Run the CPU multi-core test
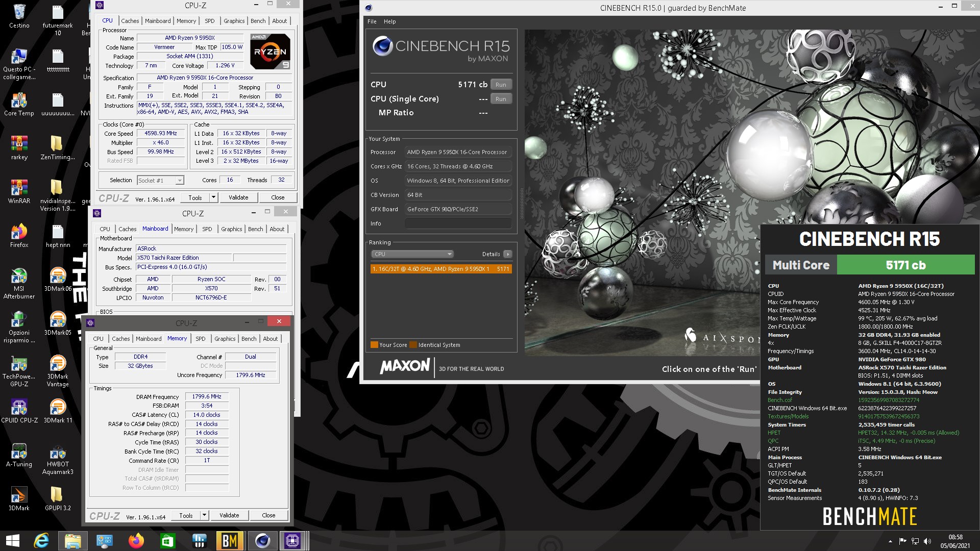 (501, 85)
